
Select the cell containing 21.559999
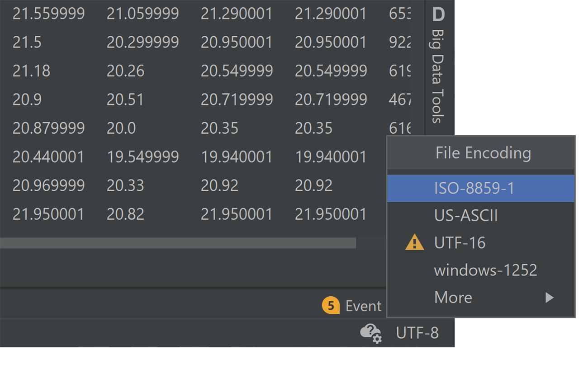(48, 14)
